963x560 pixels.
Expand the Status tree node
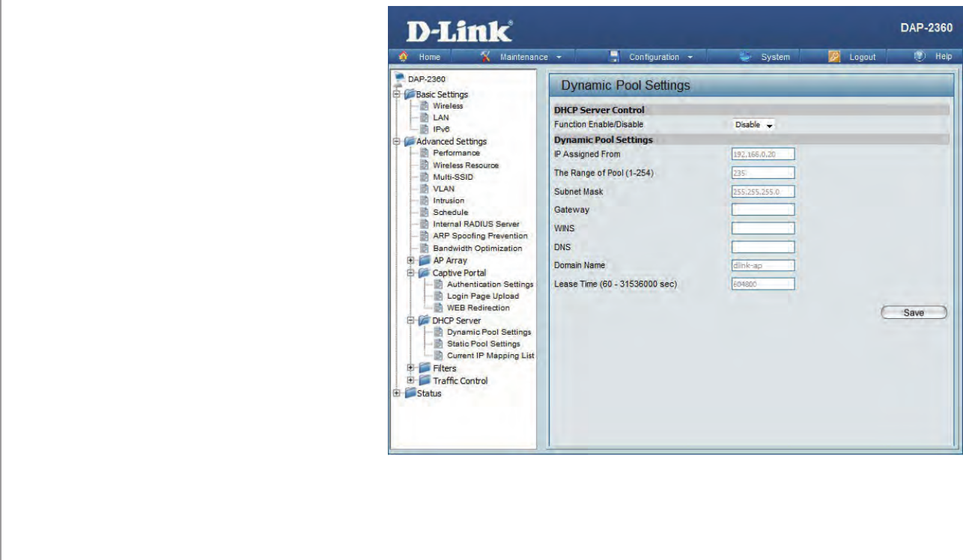[395, 393]
